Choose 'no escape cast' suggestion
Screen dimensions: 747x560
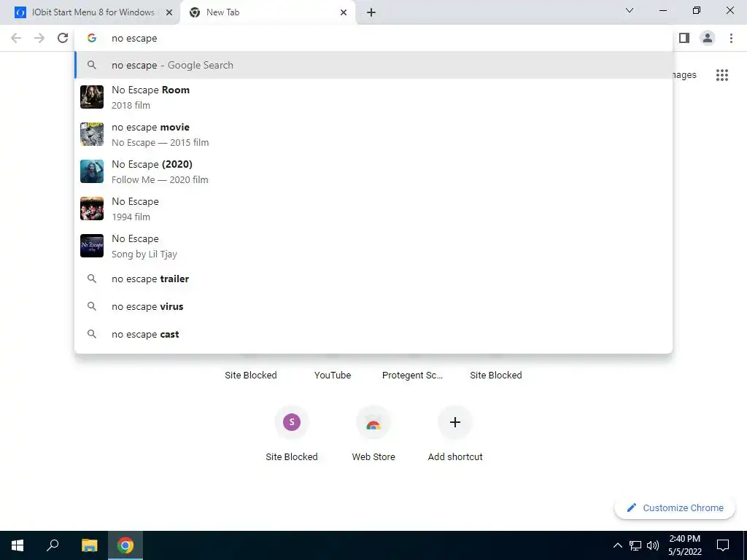point(373,334)
